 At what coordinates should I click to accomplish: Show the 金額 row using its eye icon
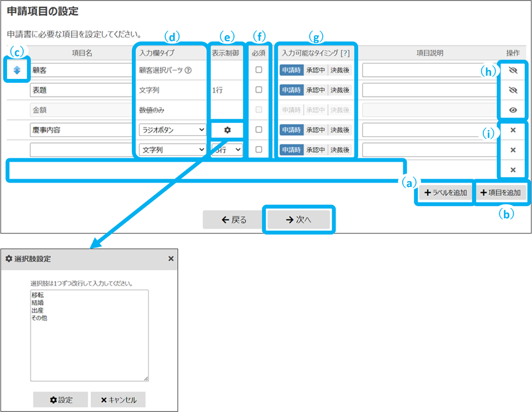coord(513,110)
